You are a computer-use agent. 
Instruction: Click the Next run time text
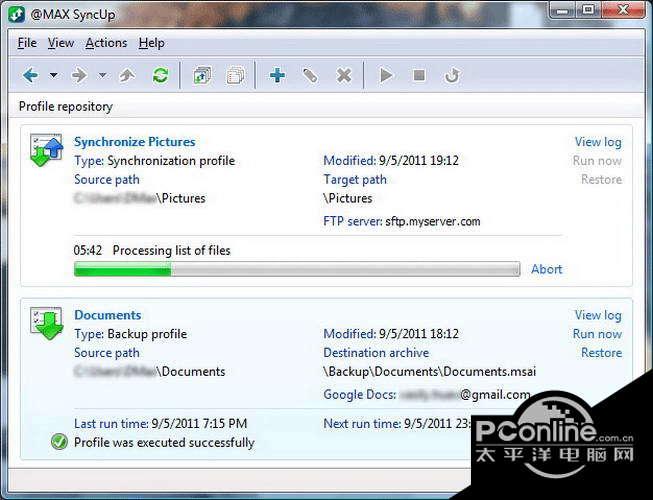[x=398, y=423]
